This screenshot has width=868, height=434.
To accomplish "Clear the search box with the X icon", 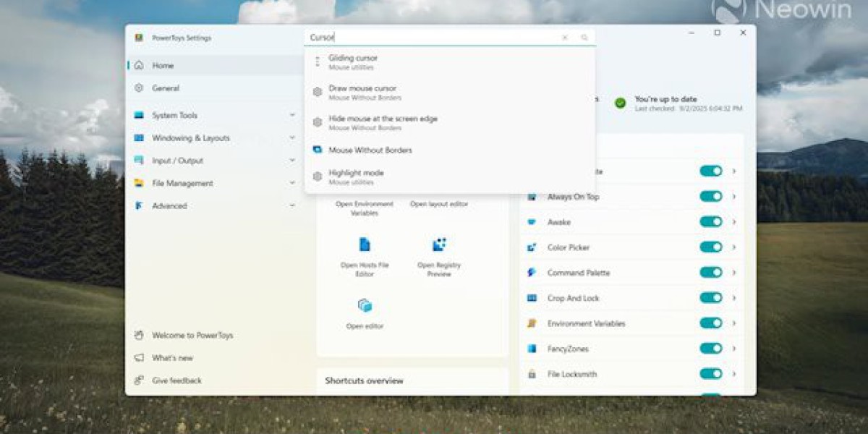I will coord(565,38).
